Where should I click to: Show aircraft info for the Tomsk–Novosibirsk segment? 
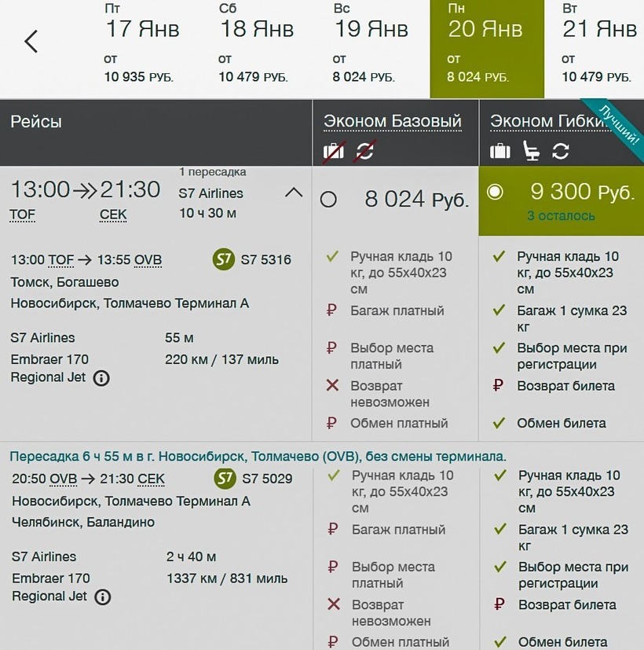tap(101, 378)
